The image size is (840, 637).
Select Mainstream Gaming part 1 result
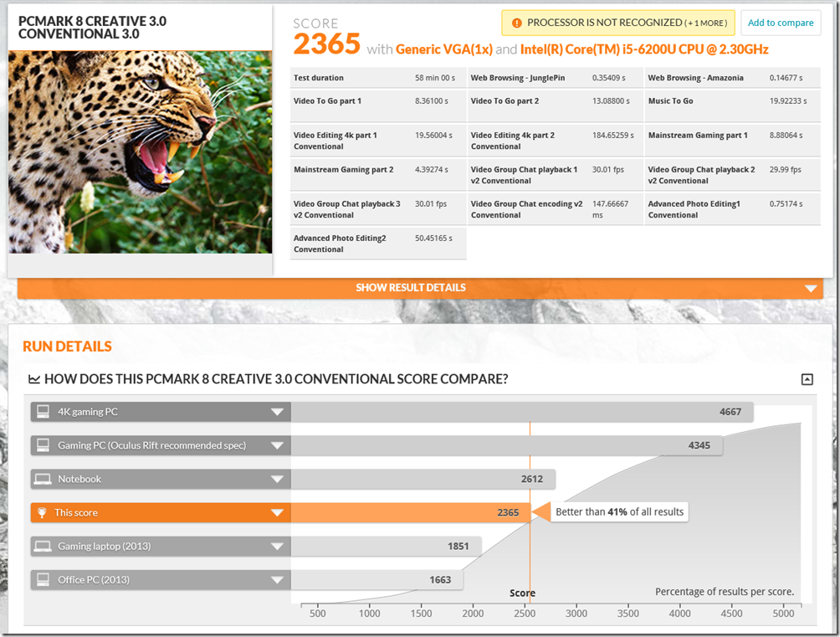coord(733,141)
